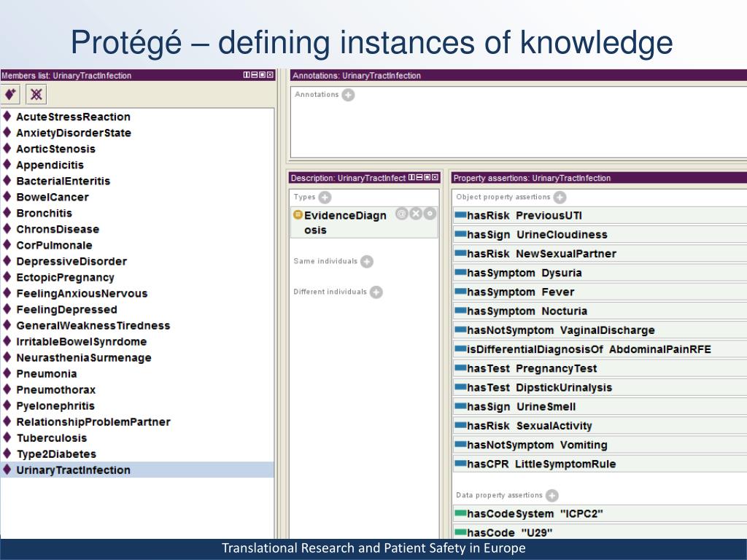Screen dimensions: 747x560
Task: Click float icon in Description panel header
Action: coord(427,177)
